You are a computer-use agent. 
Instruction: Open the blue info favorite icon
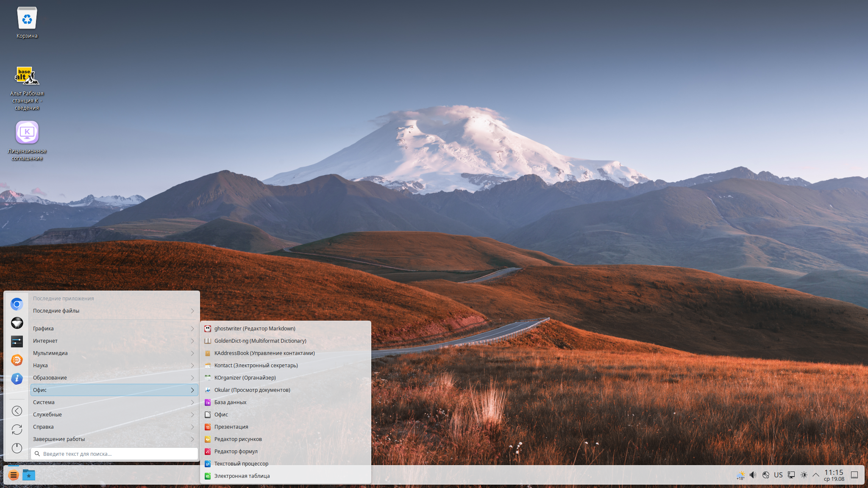pyautogui.click(x=17, y=379)
